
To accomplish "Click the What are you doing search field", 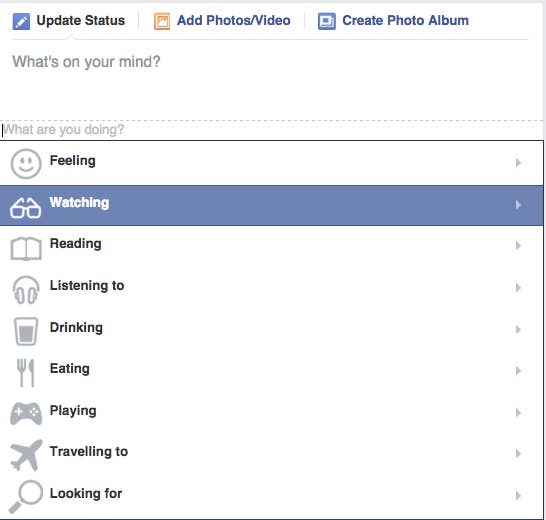I will point(272,130).
